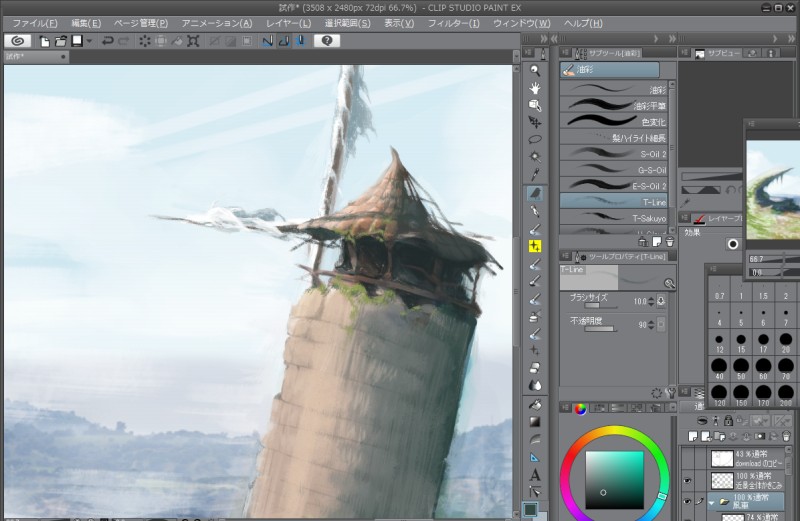
Task: Undo the last action using the Undo arrow
Action: pos(107,41)
